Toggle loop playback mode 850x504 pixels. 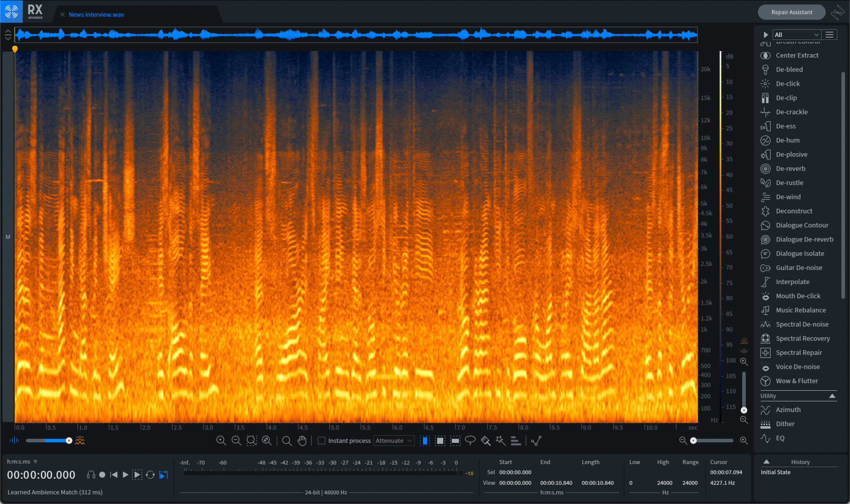[x=150, y=475]
